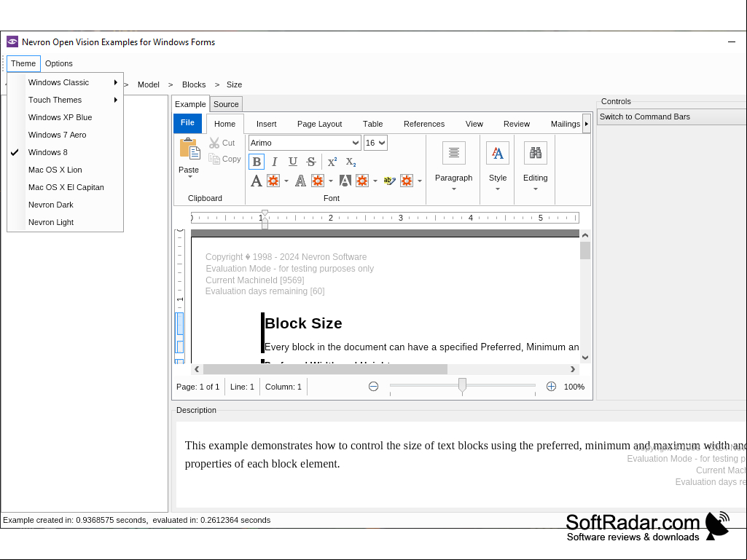Viewport: 747px width, 560px height.
Task: Choose the Windows 7 Aero theme
Action: tap(66, 135)
